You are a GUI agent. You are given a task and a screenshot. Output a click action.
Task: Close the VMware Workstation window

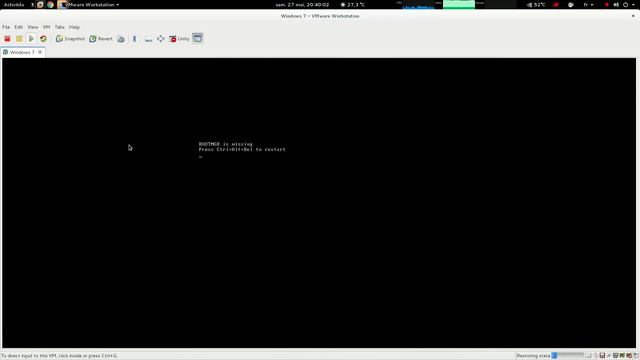(x=633, y=16)
